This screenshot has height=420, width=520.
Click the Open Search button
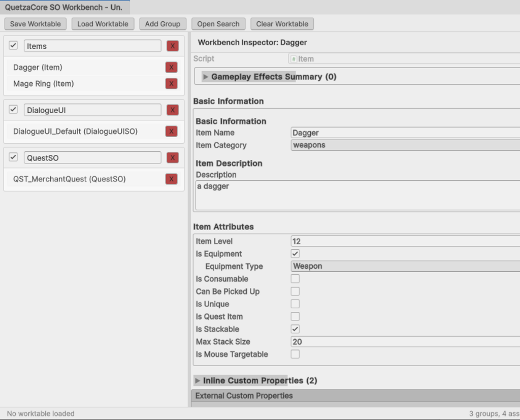click(218, 24)
